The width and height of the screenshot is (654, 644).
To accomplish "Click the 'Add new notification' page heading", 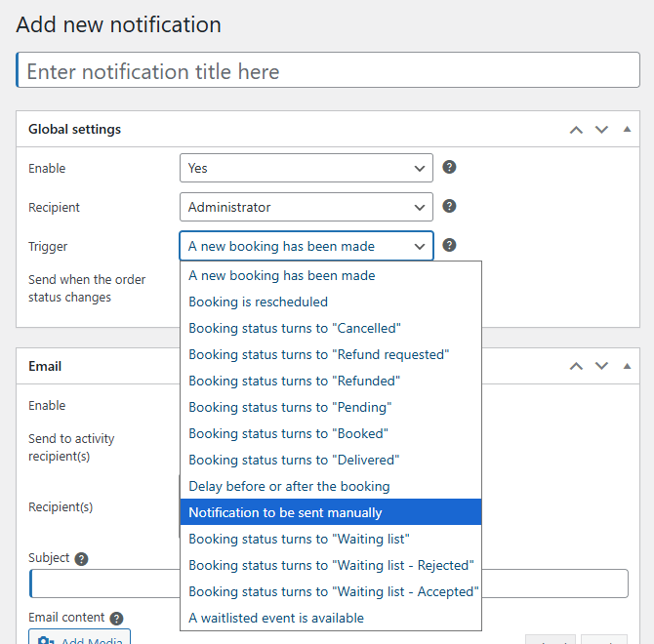I will coord(118,24).
